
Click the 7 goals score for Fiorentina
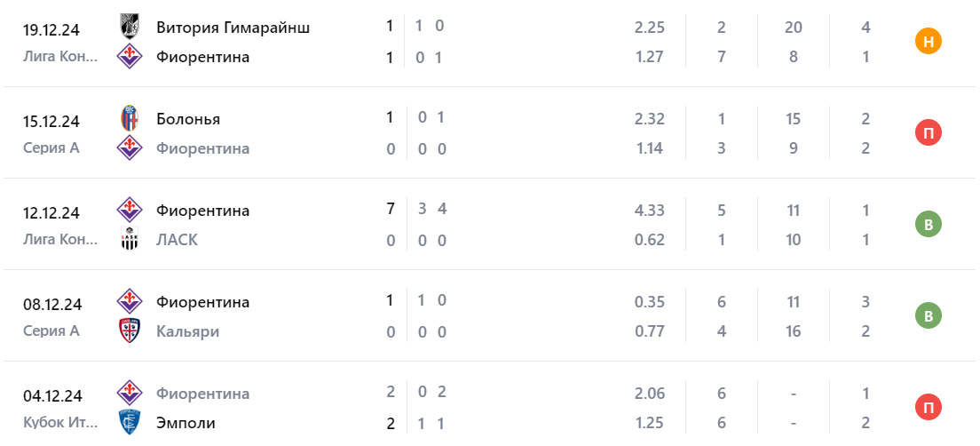(x=390, y=211)
